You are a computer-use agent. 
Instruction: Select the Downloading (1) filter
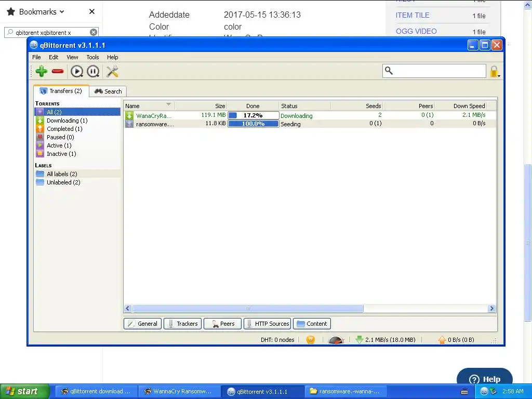78,121
